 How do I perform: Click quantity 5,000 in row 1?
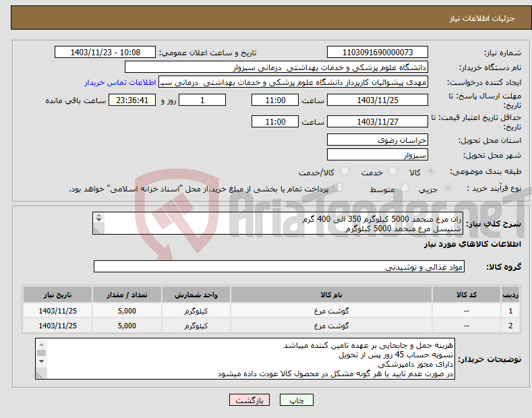tap(127, 311)
